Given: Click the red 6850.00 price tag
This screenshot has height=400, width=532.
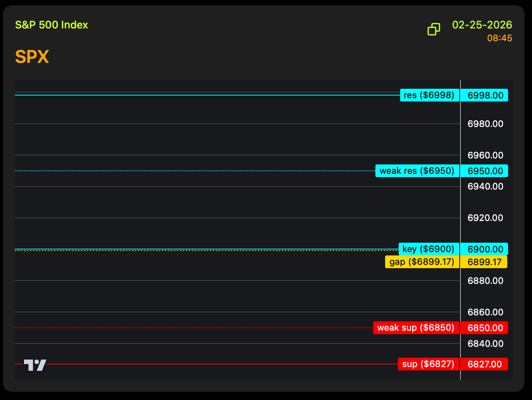Looking at the screenshot, I should [485, 328].
